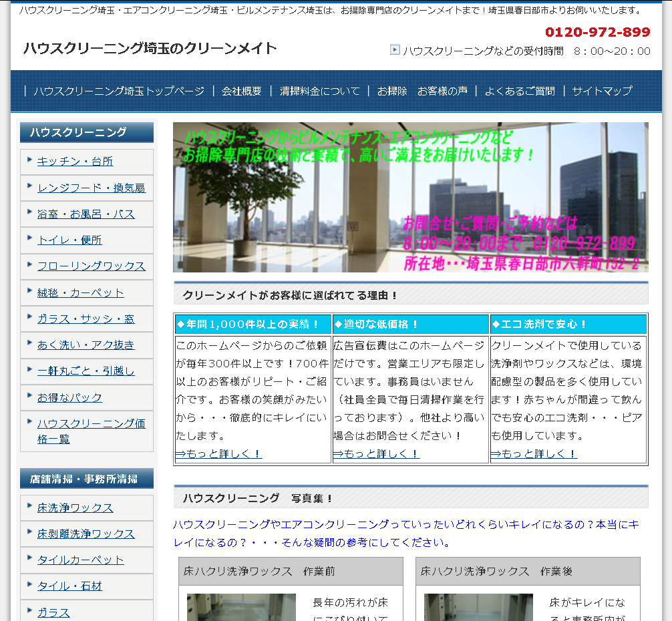Click arrow bullet beside 床剥離洗浄ワックス

click(29, 532)
